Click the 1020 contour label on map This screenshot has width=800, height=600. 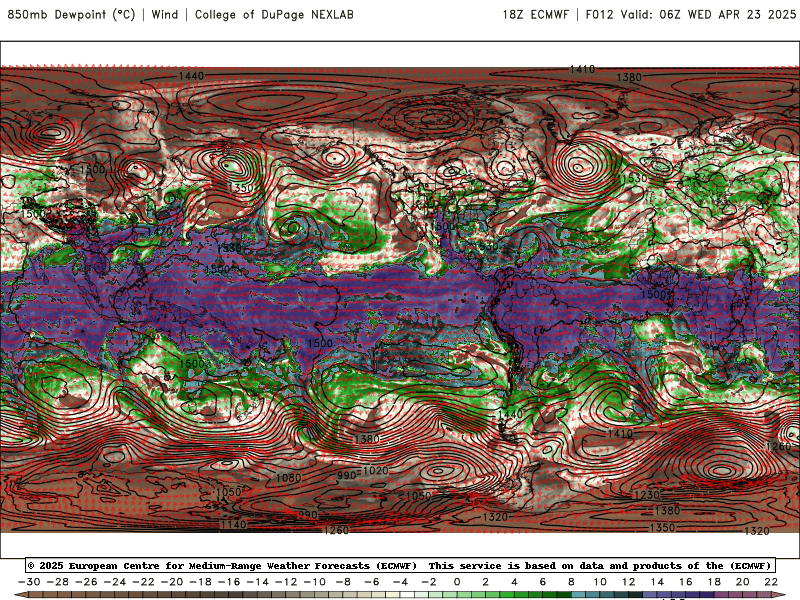point(376,470)
